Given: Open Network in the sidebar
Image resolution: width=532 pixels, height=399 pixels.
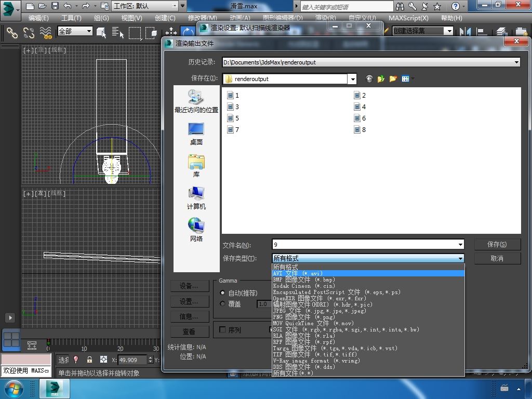Looking at the screenshot, I should click(196, 230).
